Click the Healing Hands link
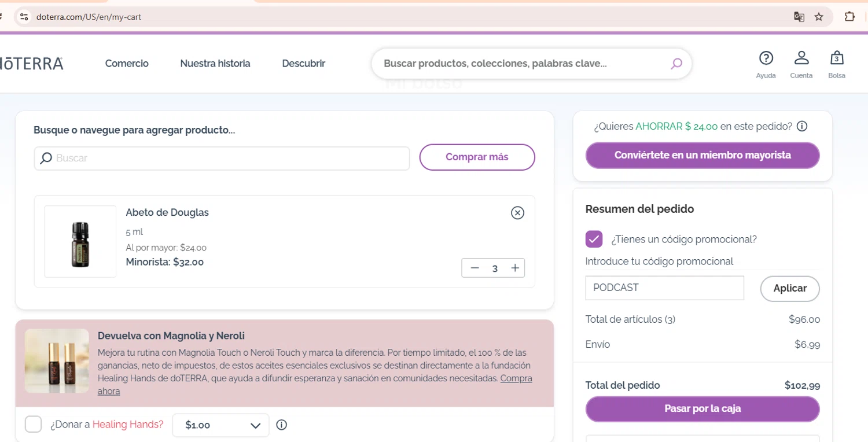Image resolution: width=868 pixels, height=442 pixels. [x=128, y=425]
